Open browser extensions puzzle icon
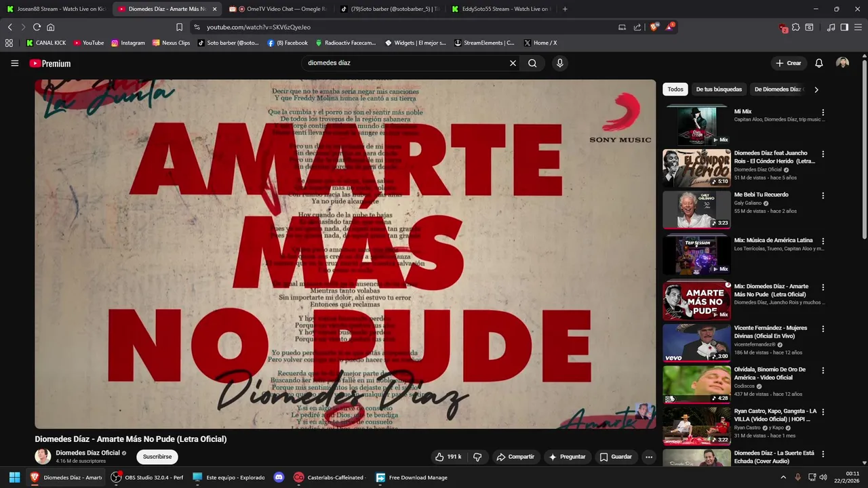Screen dimensions: 868x488 click(x=796, y=27)
